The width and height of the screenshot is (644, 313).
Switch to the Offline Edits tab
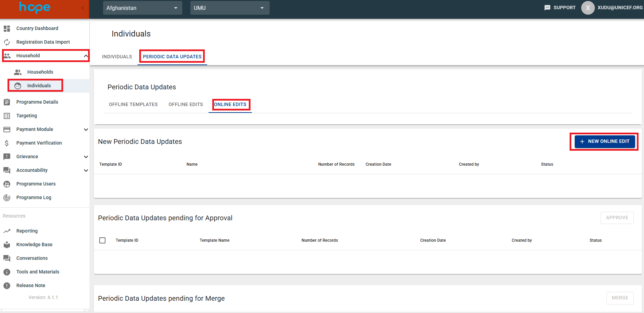click(x=186, y=105)
